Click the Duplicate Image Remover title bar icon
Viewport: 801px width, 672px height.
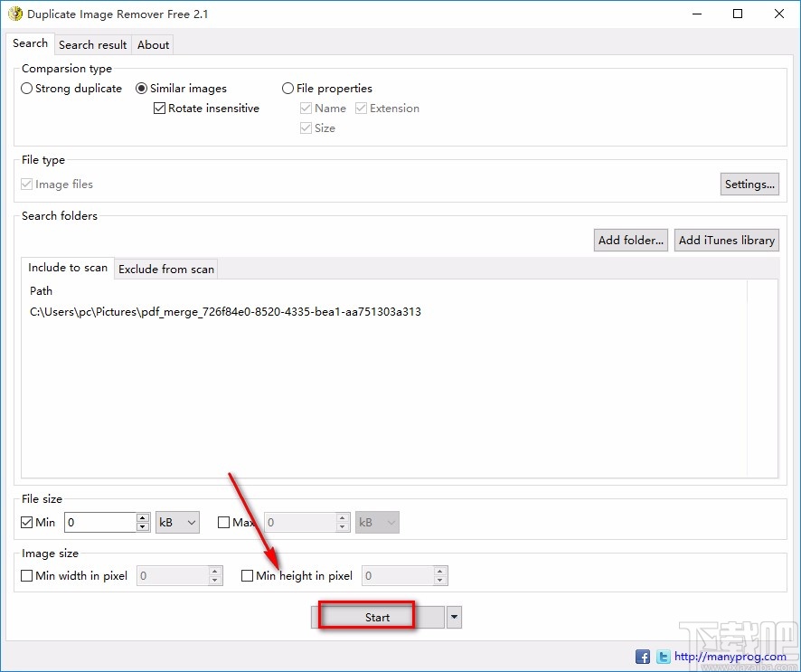coord(15,14)
